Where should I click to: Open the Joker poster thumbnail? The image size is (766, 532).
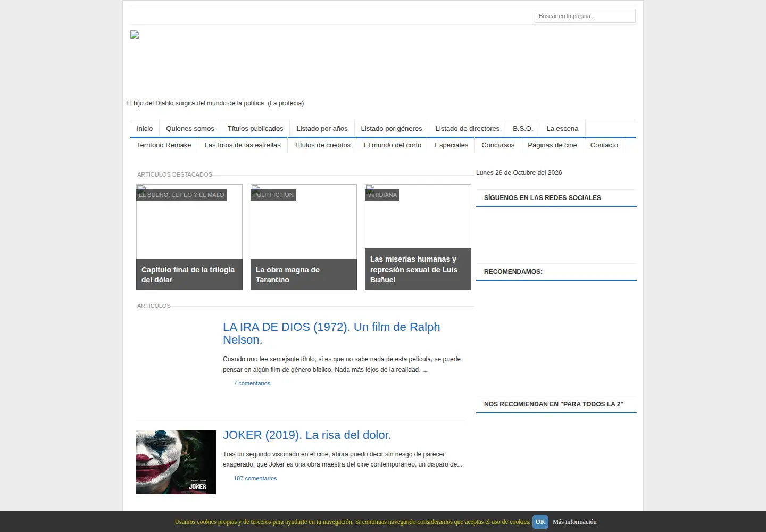(x=176, y=462)
